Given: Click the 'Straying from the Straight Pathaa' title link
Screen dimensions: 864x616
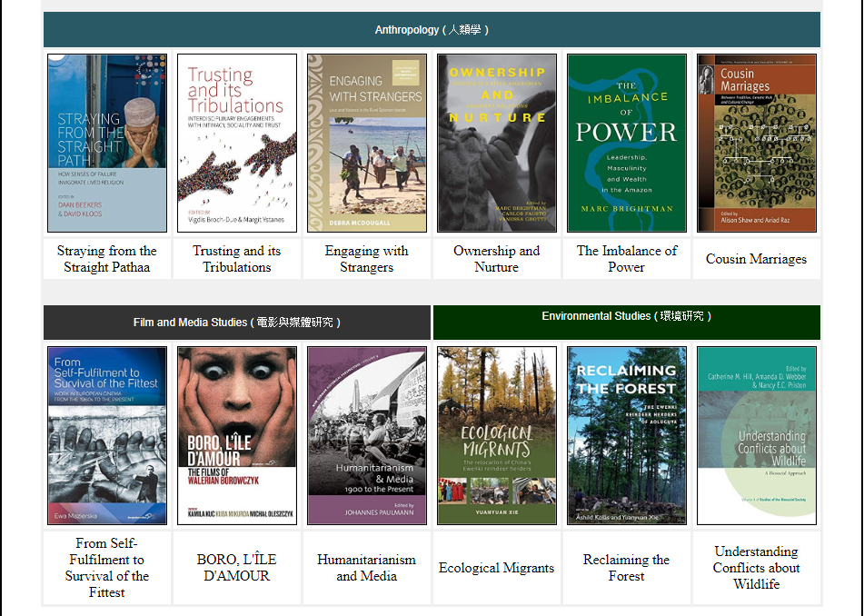Looking at the screenshot, I should pyautogui.click(x=107, y=259).
